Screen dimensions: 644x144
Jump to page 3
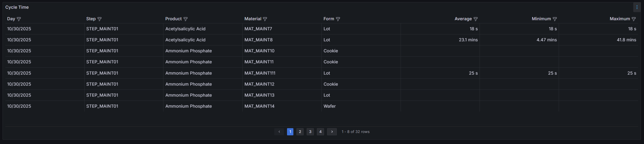pyautogui.click(x=310, y=132)
